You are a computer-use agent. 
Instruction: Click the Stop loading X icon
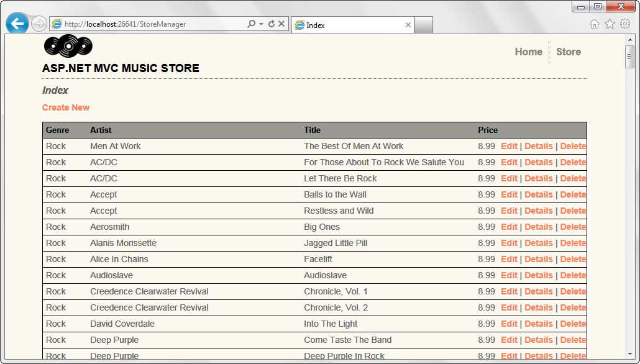coord(281,24)
